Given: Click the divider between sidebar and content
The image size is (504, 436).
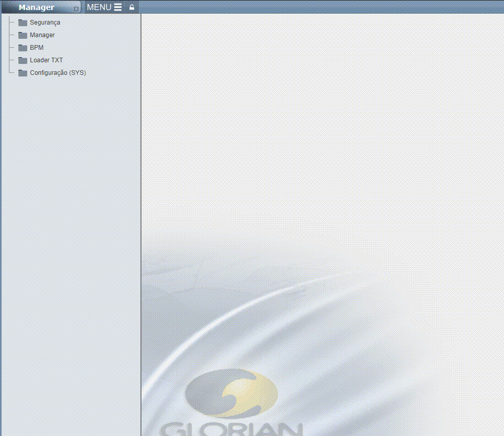Looking at the screenshot, I should pyautogui.click(x=141, y=210).
